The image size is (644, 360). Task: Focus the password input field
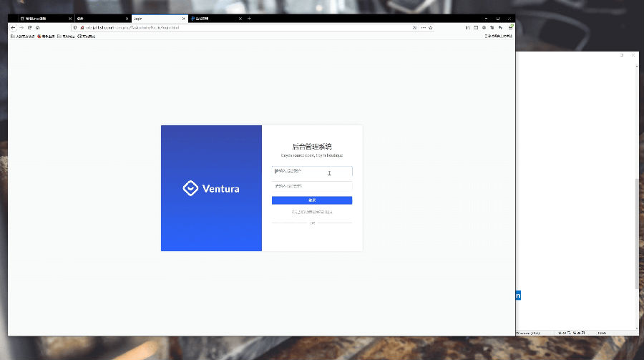[x=311, y=186]
